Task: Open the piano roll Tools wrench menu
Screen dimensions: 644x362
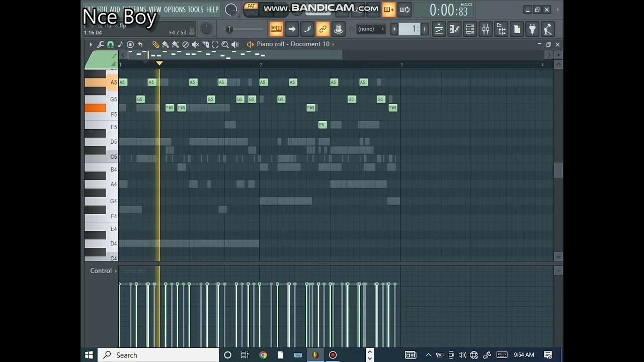Action: [x=101, y=44]
